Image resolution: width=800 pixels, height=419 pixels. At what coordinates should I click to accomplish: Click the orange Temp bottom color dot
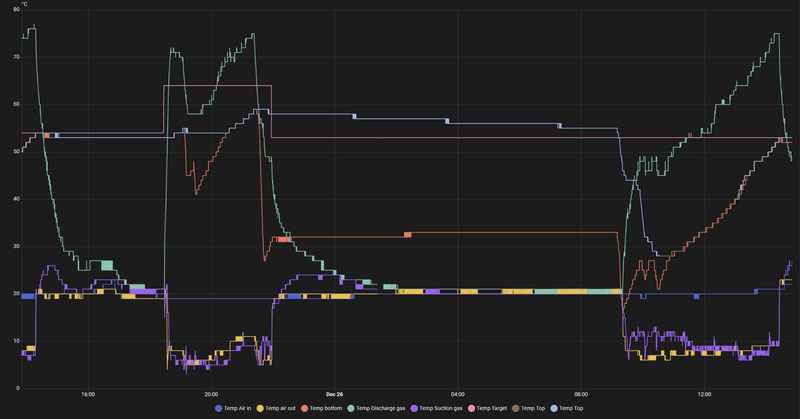pos(305,408)
